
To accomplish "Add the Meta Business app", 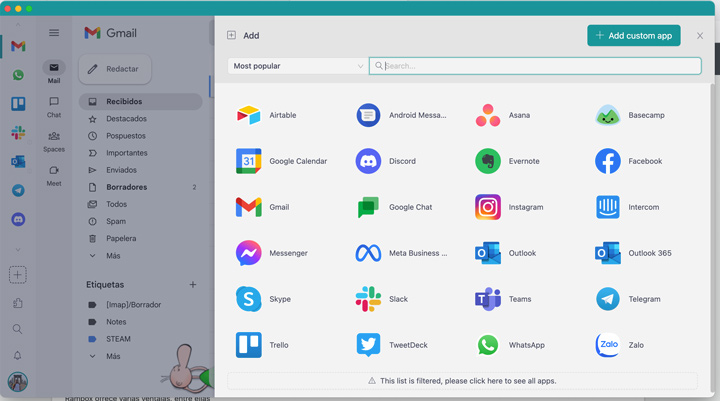I will pyautogui.click(x=401, y=253).
